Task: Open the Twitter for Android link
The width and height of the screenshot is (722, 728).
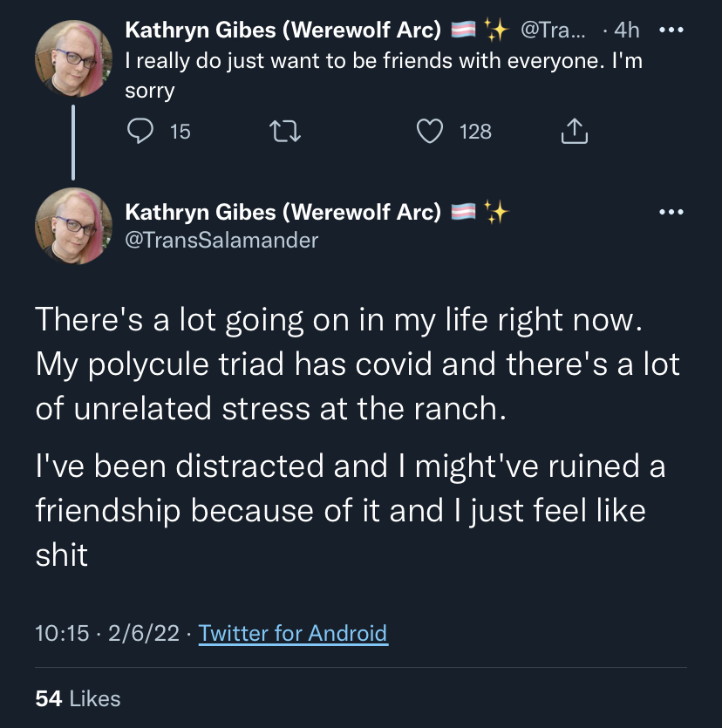Action: (293, 633)
